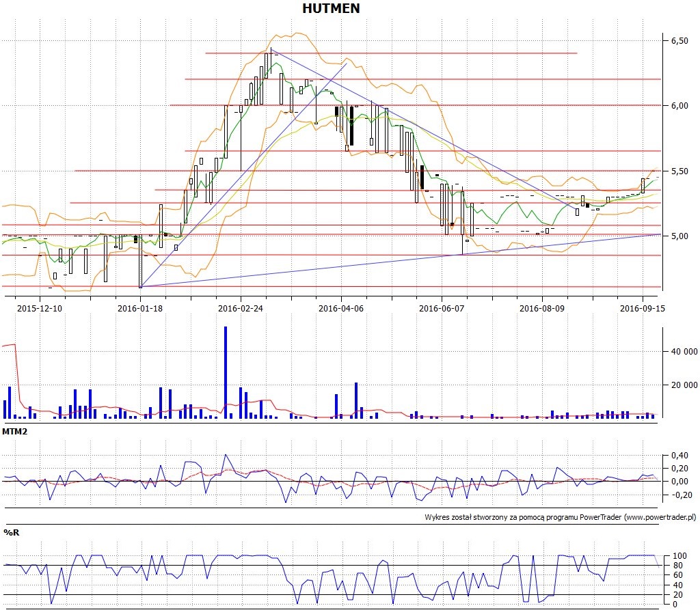Select the 2016-06-07 date label
Image resolution: width=700 pixels, height=610 pixels.
(442, 308)
